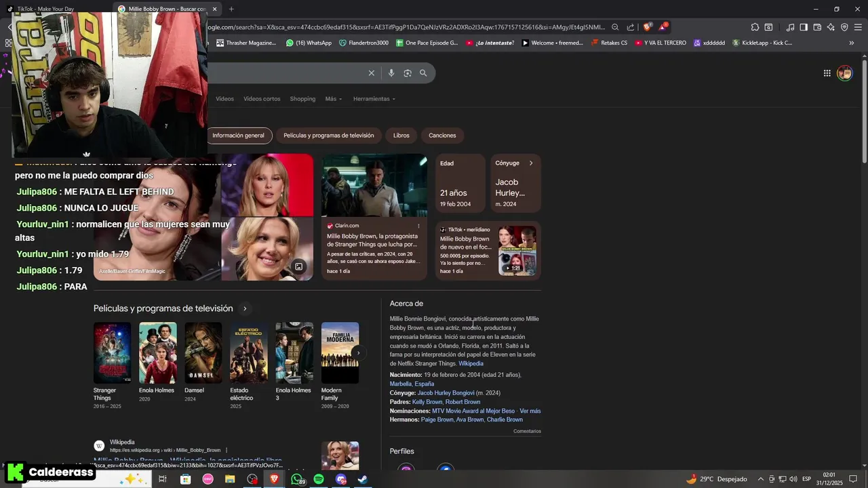Expand the Herramientas dropdown
This screenshot has height=488, width=868.
tap(374, 99)
